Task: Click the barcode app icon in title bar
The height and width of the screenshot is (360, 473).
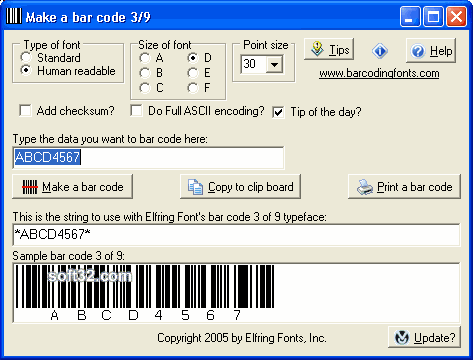Action: (14, 16)
